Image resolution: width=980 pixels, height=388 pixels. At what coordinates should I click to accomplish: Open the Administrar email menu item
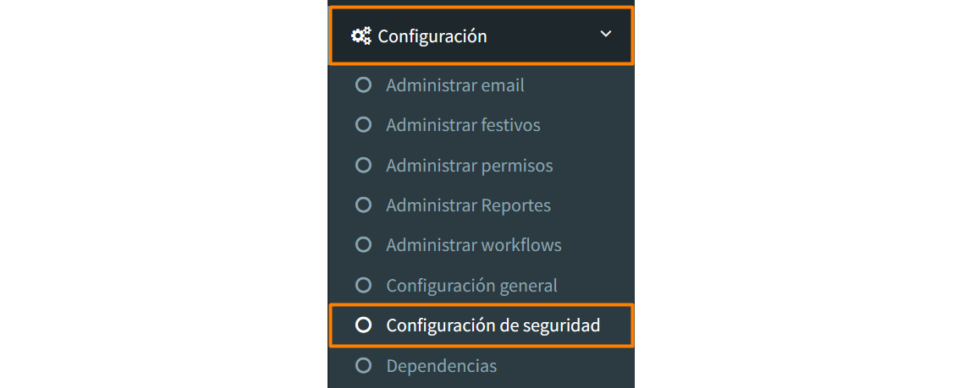coord(455,85)
